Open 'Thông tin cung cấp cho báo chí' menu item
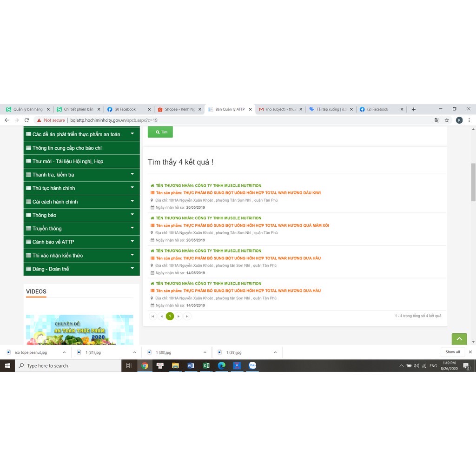This screenshot has width=476, height=476. pos(82,148)
